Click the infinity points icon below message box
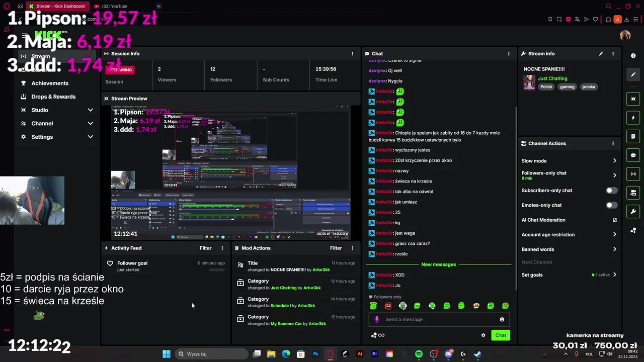The height and width of the screenshot is (362, 644). [378, 335]
